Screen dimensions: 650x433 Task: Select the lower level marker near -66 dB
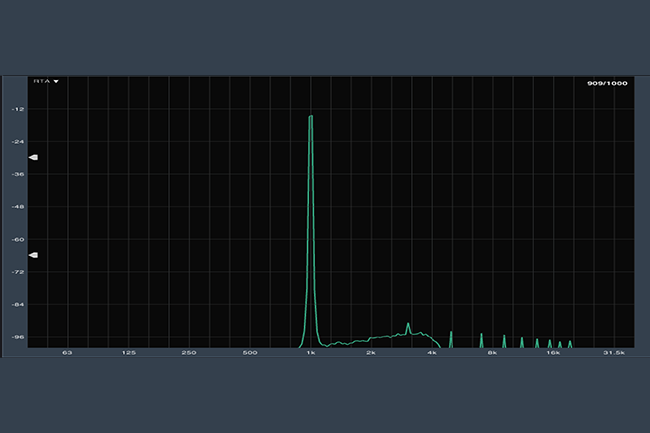(x=33, y=255)
